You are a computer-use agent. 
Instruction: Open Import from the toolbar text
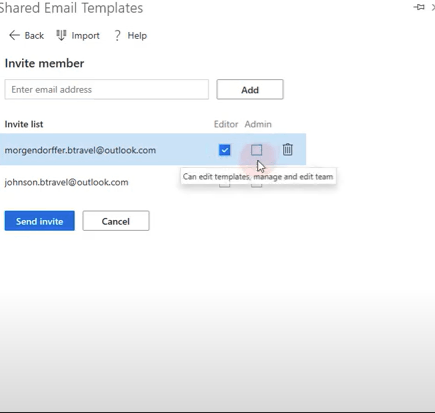pos(85,36)
